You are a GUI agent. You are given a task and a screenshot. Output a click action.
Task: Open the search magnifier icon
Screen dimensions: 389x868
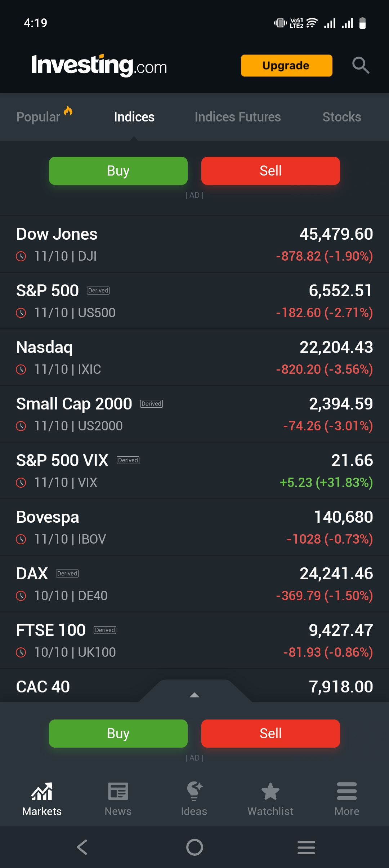tap(361, 65)
